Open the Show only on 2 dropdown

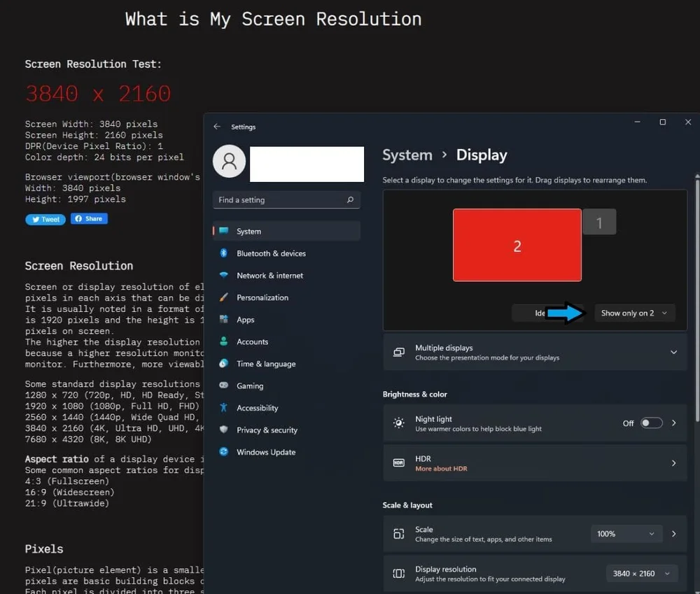click(x=634, y=313)
